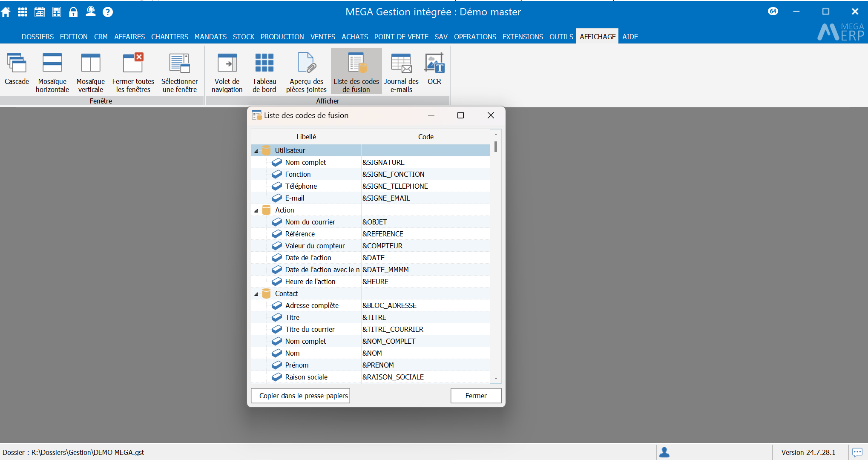Select the Fonction row

pyautogui.click(x=370, y=174)
